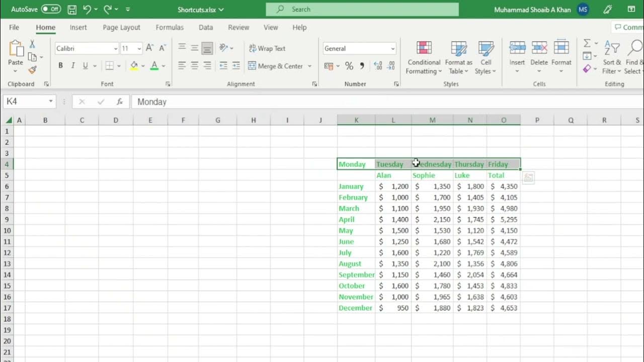Decrease font size with the small A
The width and height of the screenshot is (644, 362).
pos(162,48)
